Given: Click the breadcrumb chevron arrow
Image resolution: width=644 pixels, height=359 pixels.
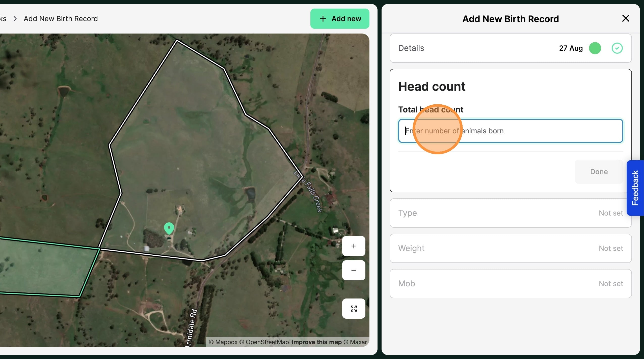Looking at the screenshot, I should 15,19.
